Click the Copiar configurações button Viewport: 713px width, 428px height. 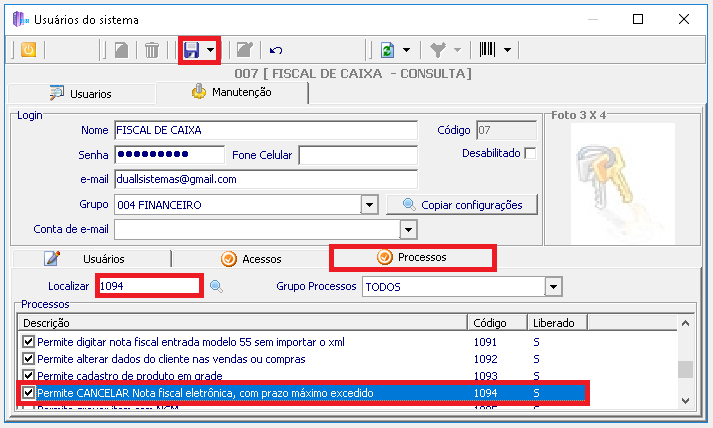(461, 205)
